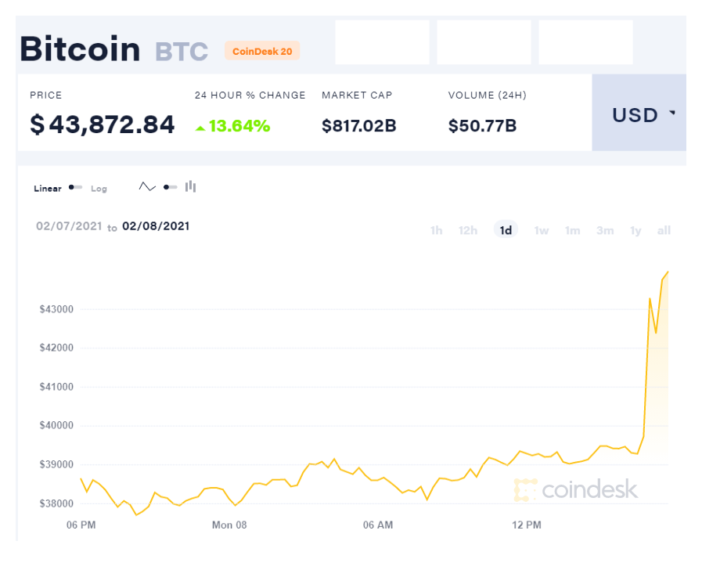This screenshot has height=588, width=702.
Task: Click the end date 02/08/2021
Action: point(156,225)
